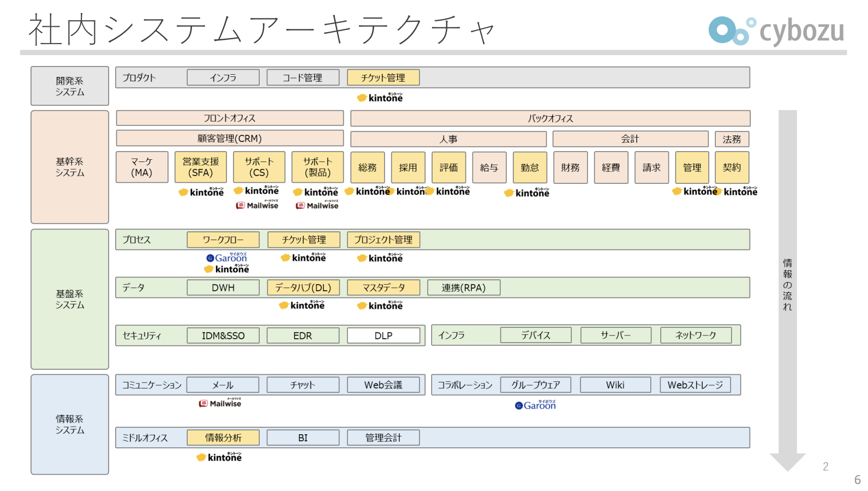This screenshot has width=868, height=491.
Task: Click the Webストレージ box
Action: tap(696, 385)
